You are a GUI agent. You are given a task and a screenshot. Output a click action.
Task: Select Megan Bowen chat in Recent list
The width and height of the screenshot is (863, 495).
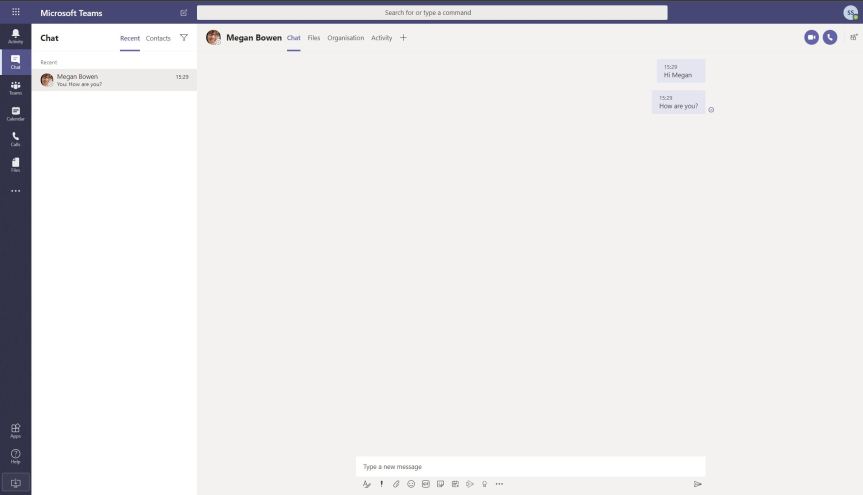click(114, 80)
